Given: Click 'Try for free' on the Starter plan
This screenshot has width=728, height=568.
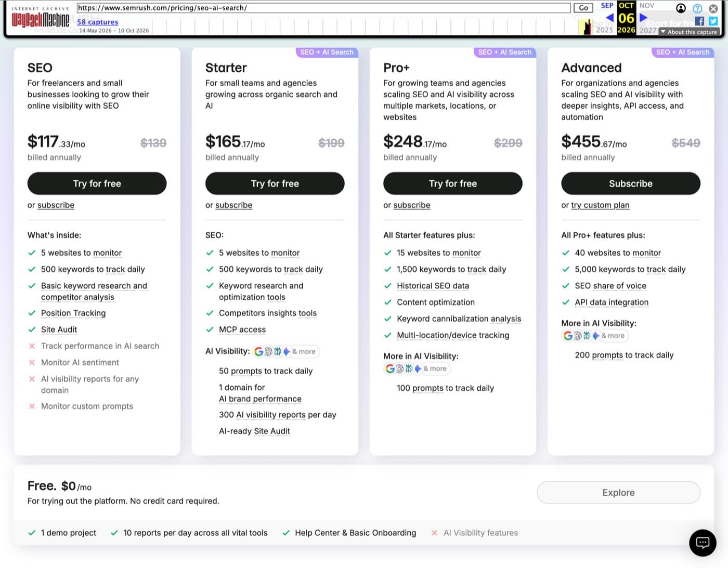Looking at the screenshot, I should point(275,183).
